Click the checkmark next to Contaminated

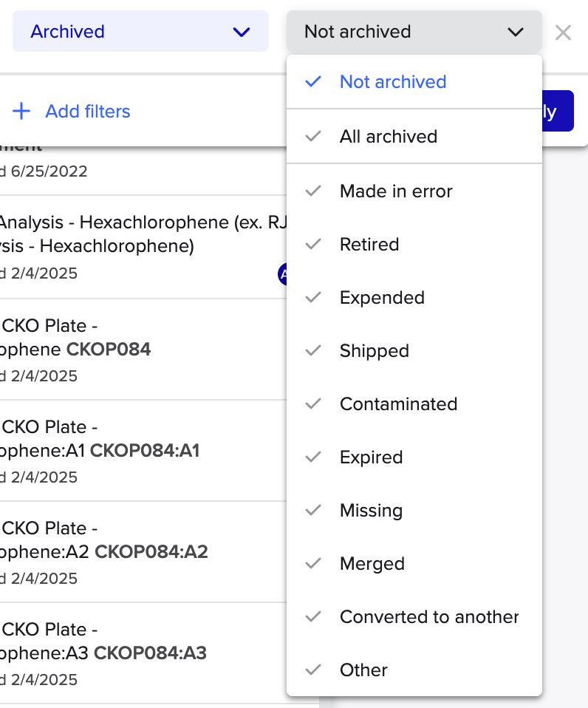[313, 404]
